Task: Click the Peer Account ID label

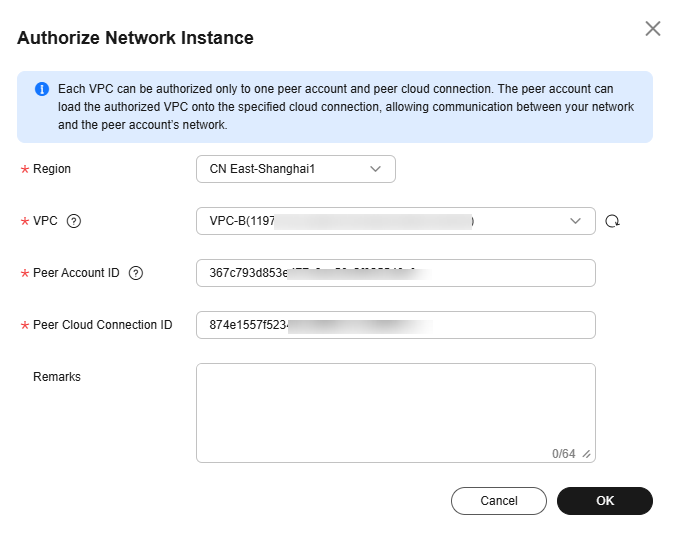Action: point(76,273)
